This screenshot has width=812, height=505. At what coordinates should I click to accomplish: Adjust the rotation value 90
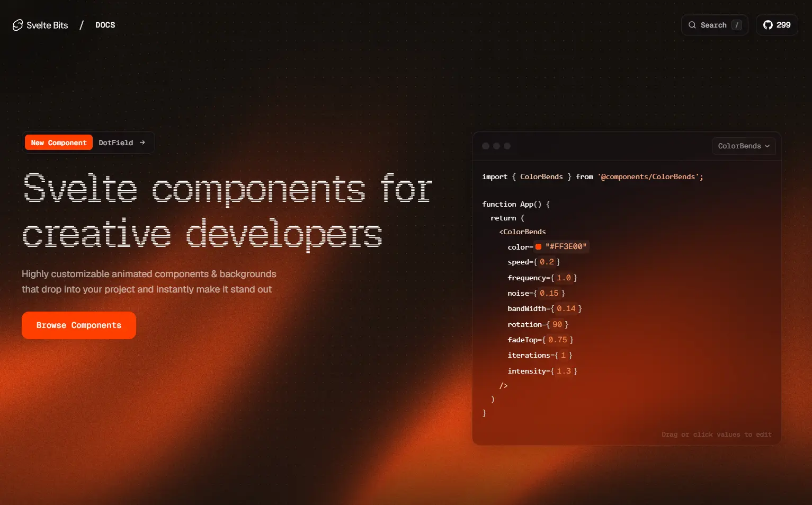(x=557, y=324)
